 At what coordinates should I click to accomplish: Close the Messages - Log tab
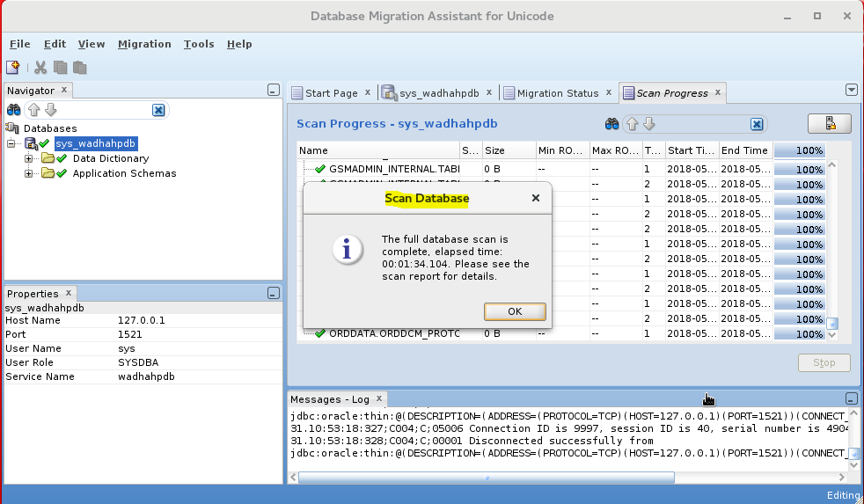(x=379, y=398)
